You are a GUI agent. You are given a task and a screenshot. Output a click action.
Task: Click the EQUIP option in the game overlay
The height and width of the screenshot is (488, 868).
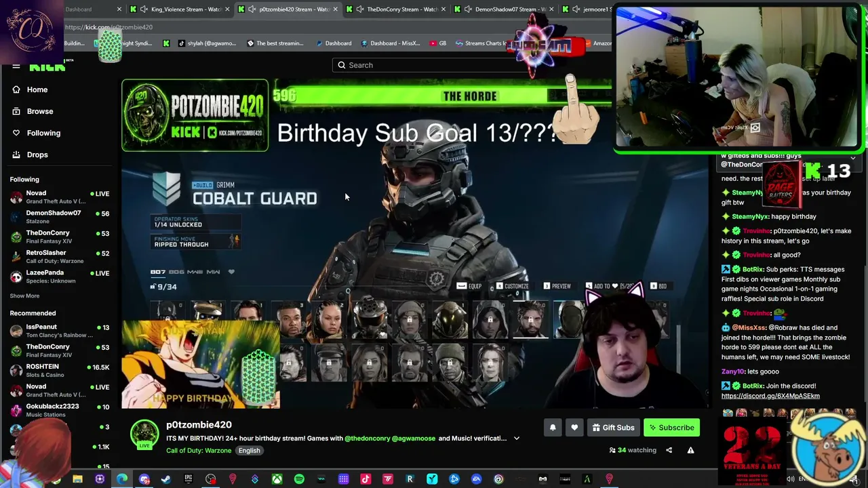point(469,286)
